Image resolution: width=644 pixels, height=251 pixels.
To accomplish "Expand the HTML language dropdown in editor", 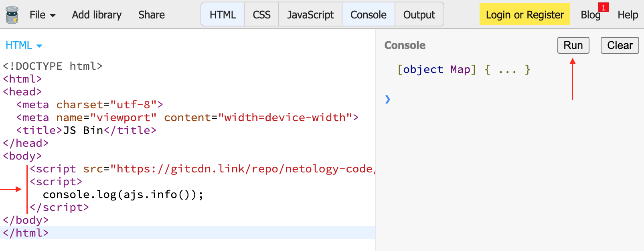I will click(x=24, y=45).
